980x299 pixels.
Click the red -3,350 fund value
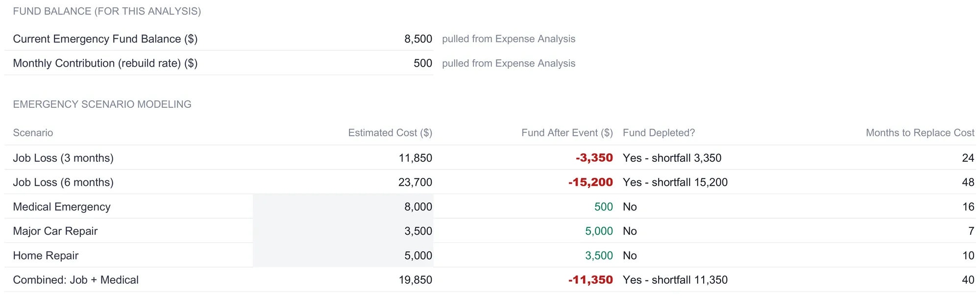(x=594, y=158)
